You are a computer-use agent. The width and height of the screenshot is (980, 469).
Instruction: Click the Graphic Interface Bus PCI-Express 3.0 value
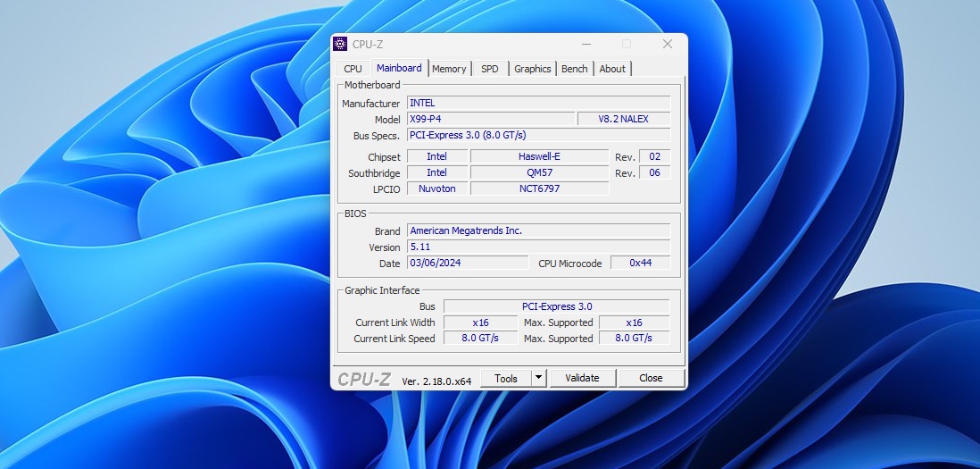click(x=557, y=306)
